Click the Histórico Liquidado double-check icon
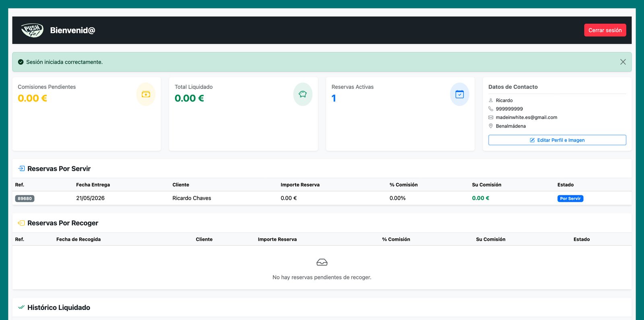Viewport: 644px width, 320px height. 21,308
